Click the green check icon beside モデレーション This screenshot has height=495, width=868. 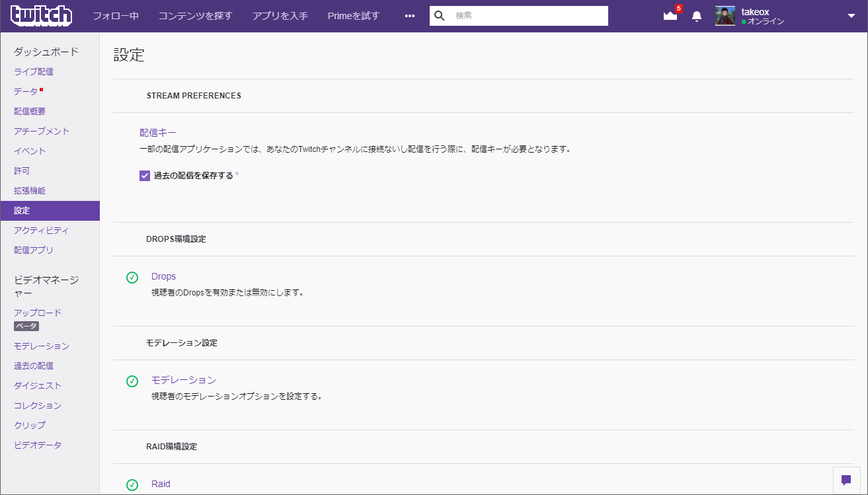click(x=132, y=381)
